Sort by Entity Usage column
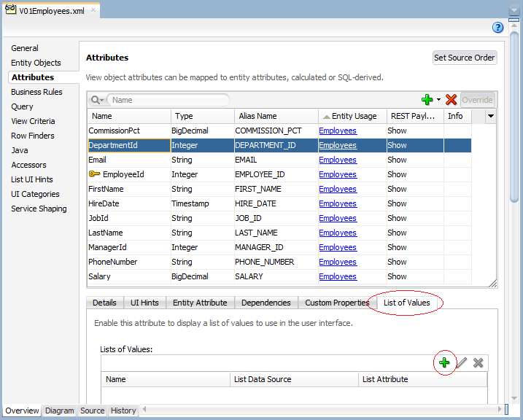 pyautogui.click(x=352, y=116)
